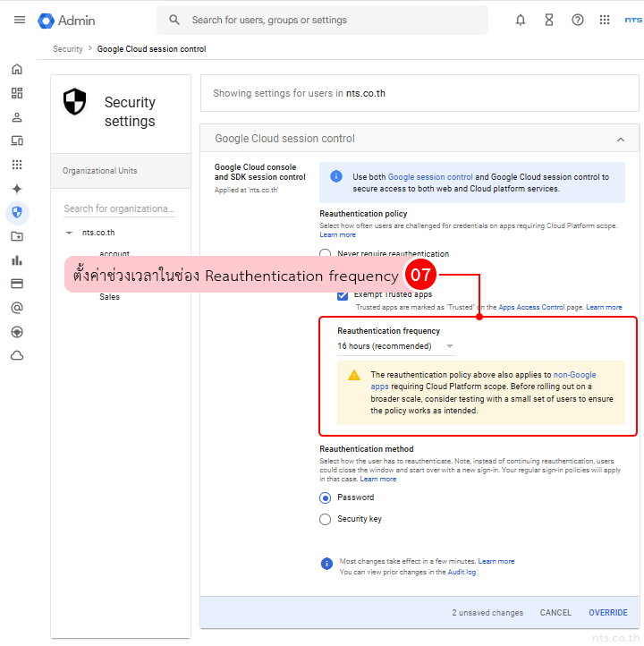Click the blue info icon in banner
The image size is (644, 646).
(x=336, y=176)
